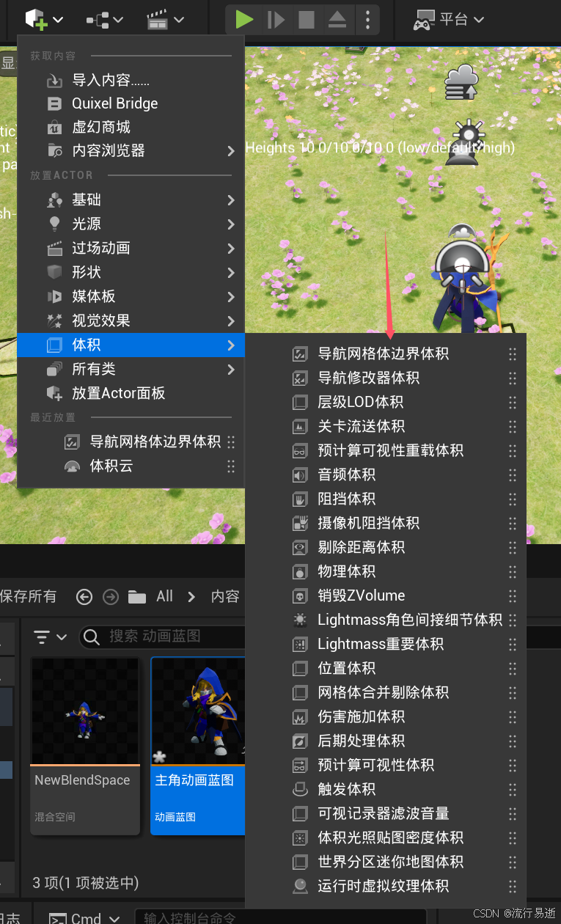This screenshot has width=561, height=924.
Task: Click the 体积光照贴图密度体积 icon
Action: click(299, 838)
